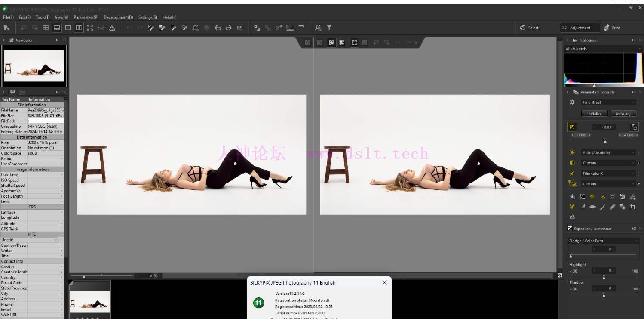The width and height of the screenshot is (644, 319).
Task: Toggle highlight/shadow warning triangle icon
Action: point(112,28)
